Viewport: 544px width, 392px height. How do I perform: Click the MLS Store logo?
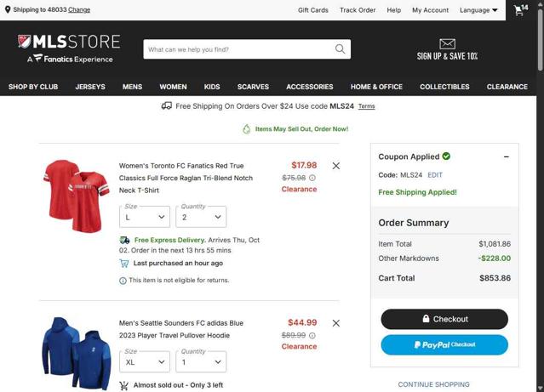point(69,48)
